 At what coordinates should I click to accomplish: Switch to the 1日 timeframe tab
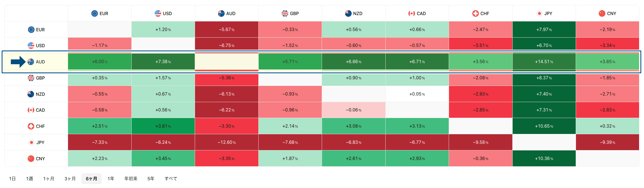pos(12,179)
